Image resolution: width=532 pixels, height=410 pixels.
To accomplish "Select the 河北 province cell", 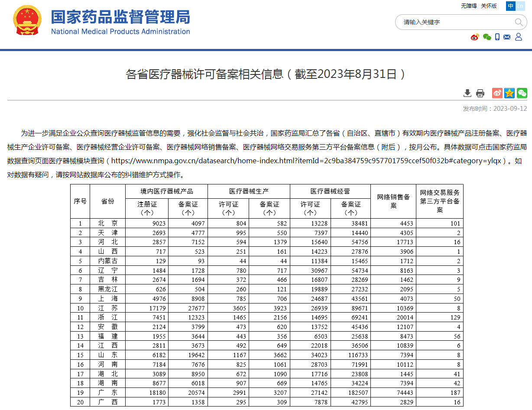I will [x=108, y=242].
